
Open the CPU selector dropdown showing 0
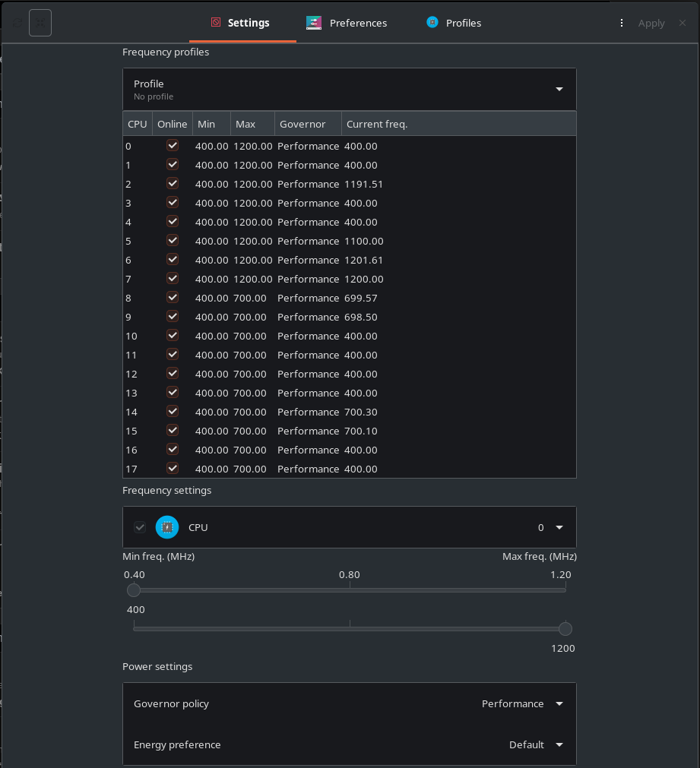[550, 527]
